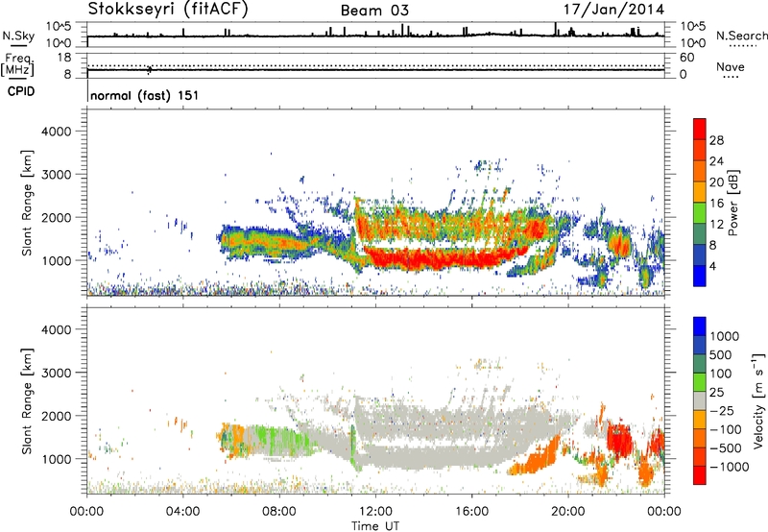768x532 pixels.
Task: Click the 'CPID' label
Action: [x=21, y=91]
